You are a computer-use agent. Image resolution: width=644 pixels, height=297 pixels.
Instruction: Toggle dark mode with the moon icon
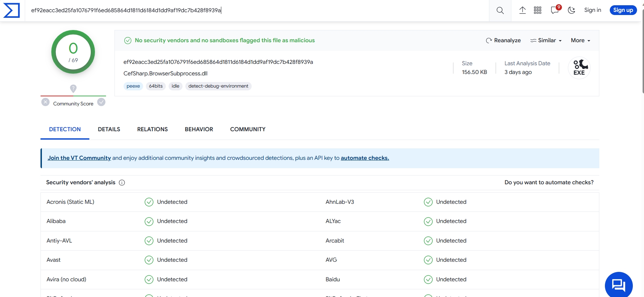pos(571,10)
